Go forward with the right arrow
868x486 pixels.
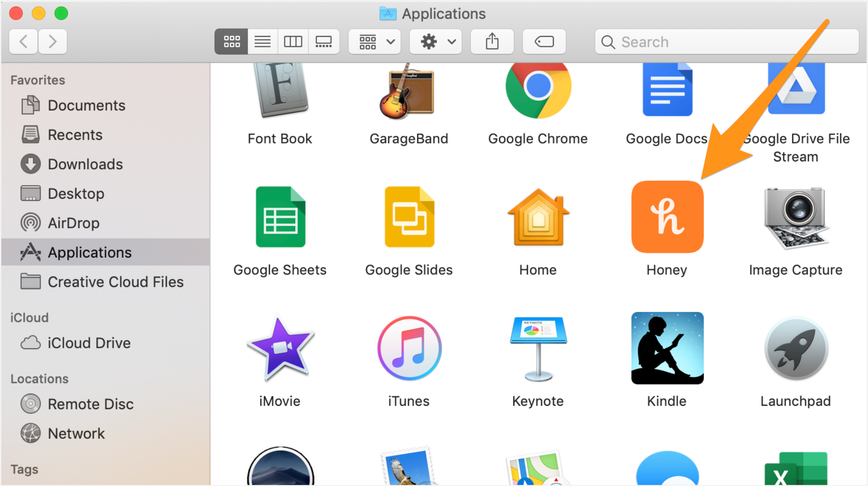tap(52, 42)
